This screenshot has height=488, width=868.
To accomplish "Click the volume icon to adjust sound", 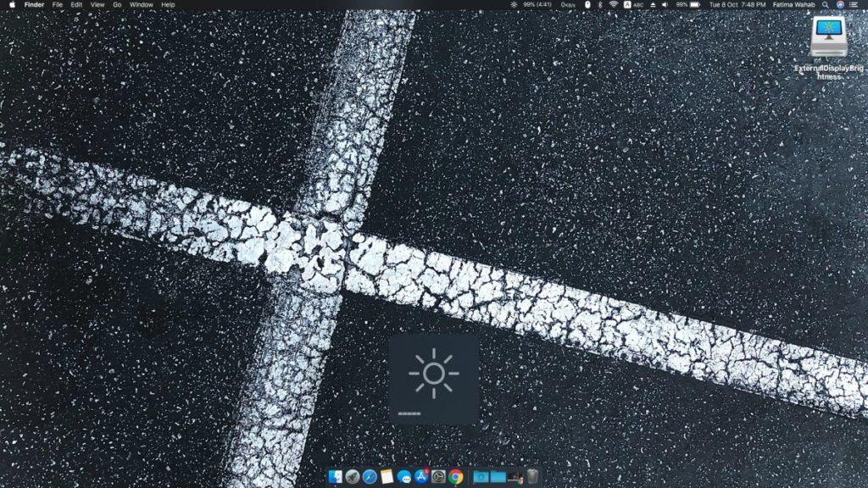I will point(665,8).
